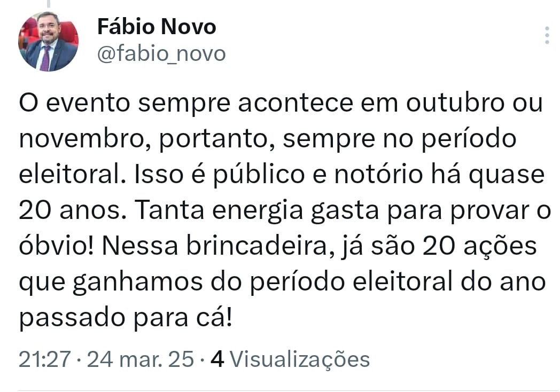This screenshot has width=560, height=392.
Task: Open the three-dot more options menu
Action: coord(547,35)
